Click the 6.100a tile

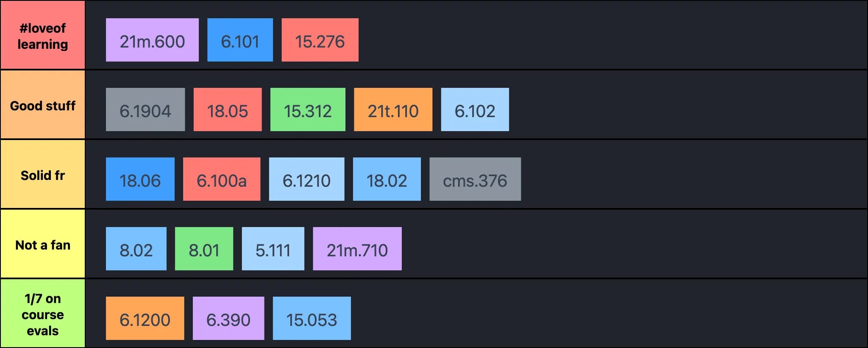[x=222, y=179]
